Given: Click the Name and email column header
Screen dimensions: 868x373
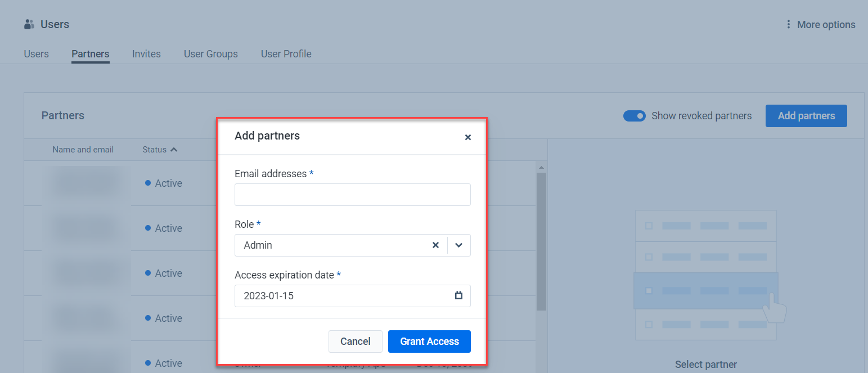Looking at the screenshot, I should point(83,150).
